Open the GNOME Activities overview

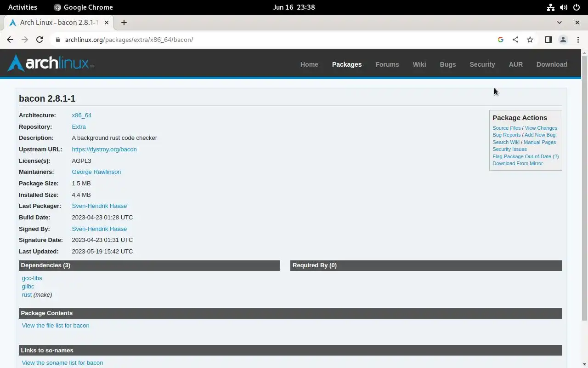23,7
